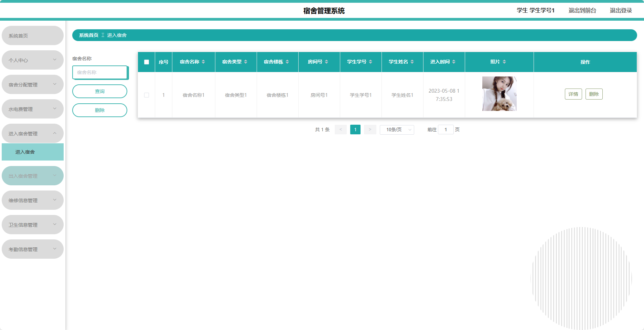This screenshot has height=330, width=644.
Task: Collapse 进入宿舍管理 sidebar menu
Action: click(x=33, y=133)
